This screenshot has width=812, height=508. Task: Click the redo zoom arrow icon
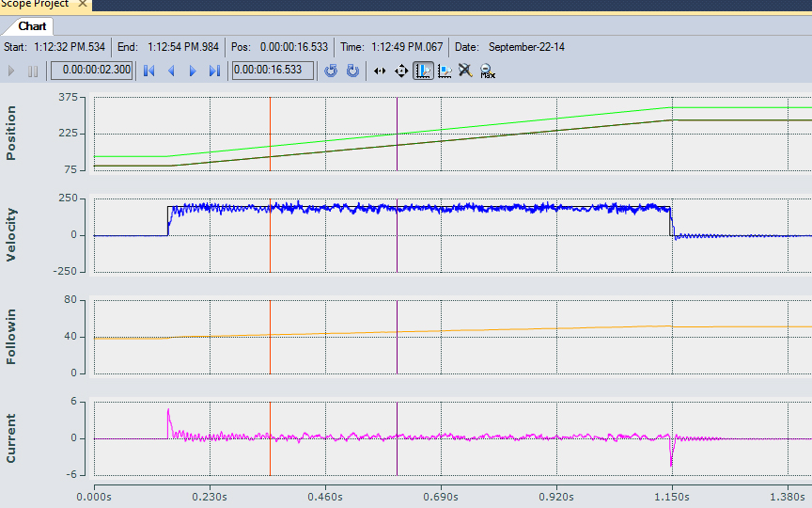coord(352,71)
